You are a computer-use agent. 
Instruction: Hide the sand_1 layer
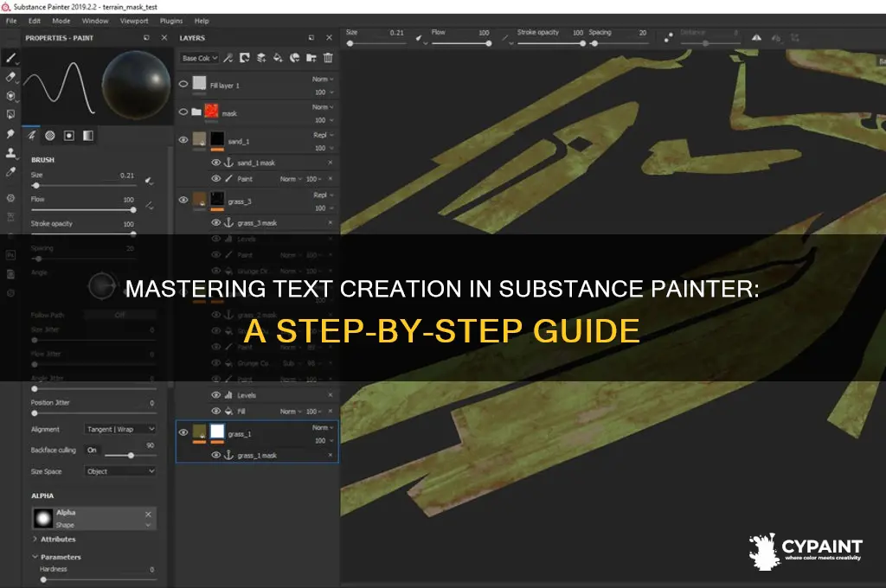pyautogui.click(x=183, y=139)
